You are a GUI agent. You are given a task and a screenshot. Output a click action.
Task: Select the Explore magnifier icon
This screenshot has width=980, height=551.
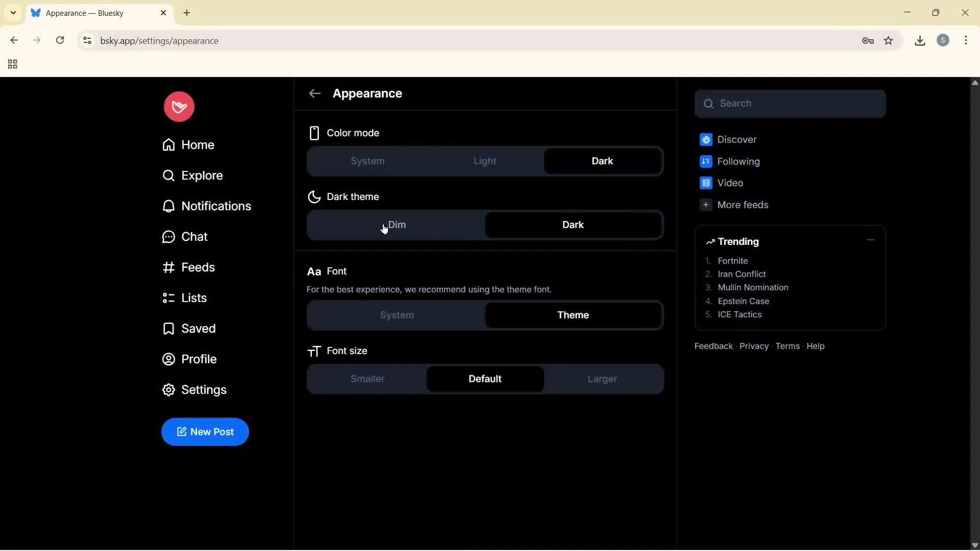168,175
